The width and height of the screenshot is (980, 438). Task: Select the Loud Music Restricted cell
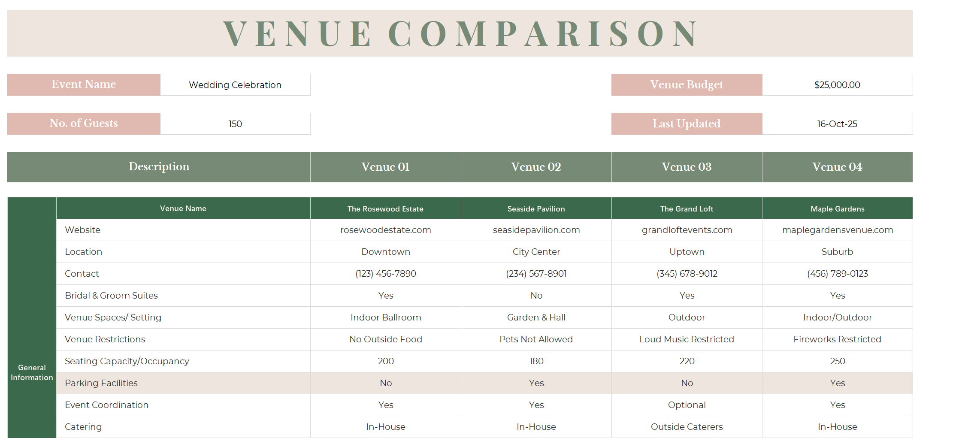(687, 339)
